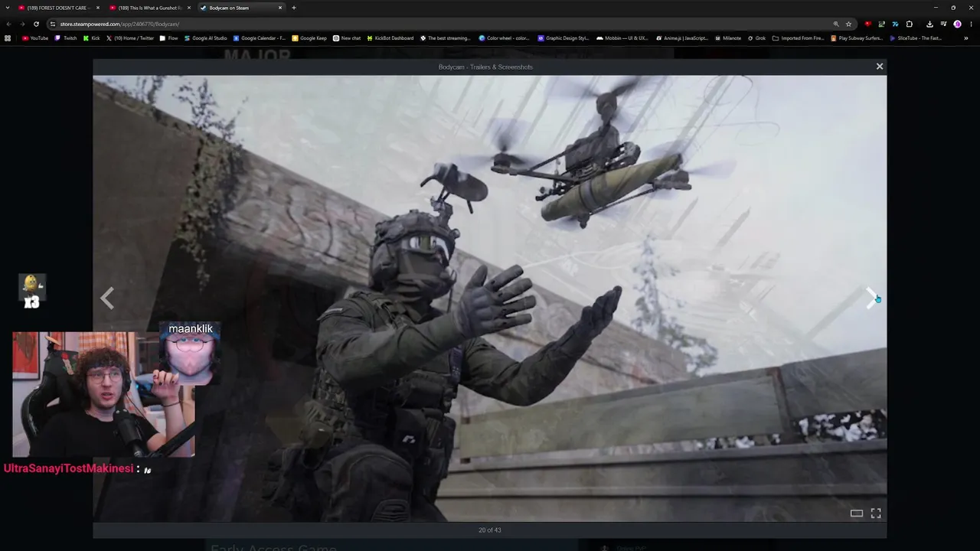Open the New chat bookmark

(x=347, y=38)
